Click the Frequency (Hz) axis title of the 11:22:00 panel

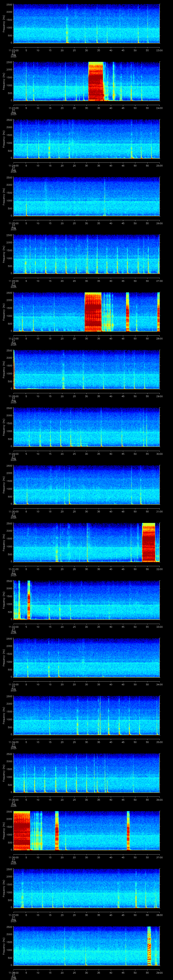click(4, 24)
